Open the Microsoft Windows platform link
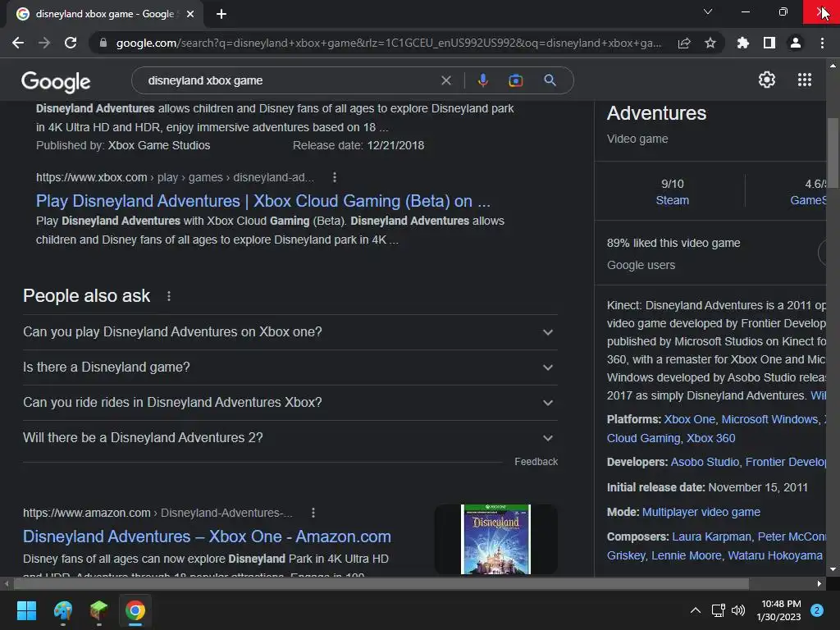The width and height of the screenshot is (840, 630). [769, 419]
